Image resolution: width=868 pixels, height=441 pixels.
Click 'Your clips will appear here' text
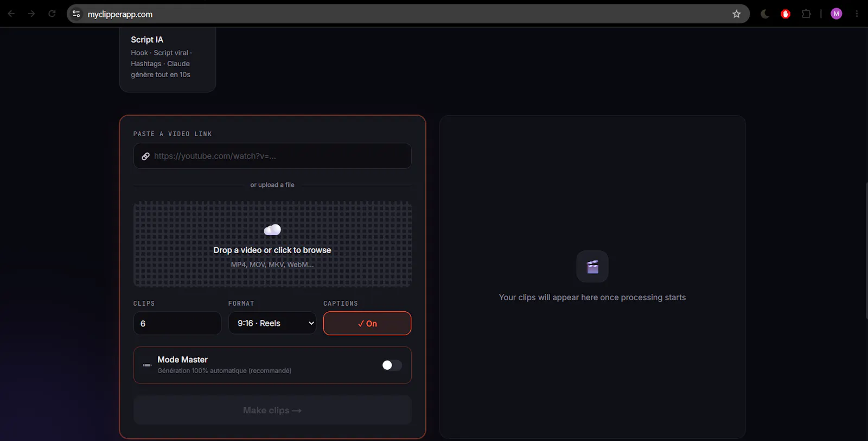point(592,298)
